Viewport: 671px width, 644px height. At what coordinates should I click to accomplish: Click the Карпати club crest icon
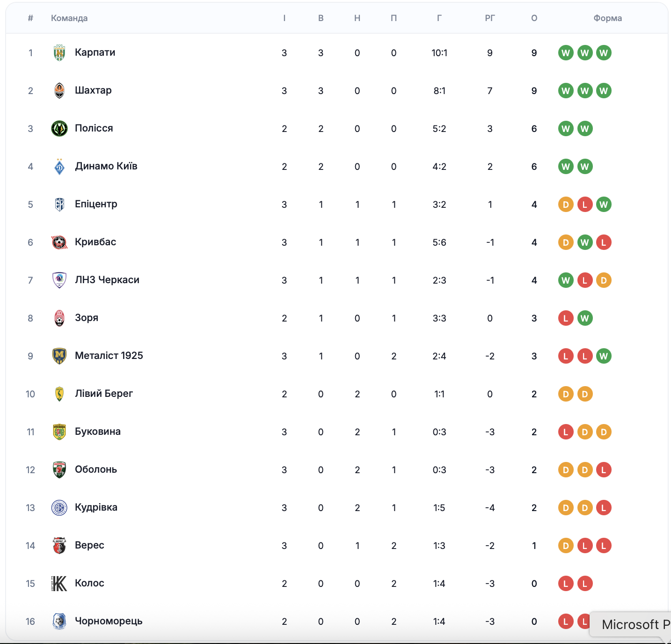59,53
